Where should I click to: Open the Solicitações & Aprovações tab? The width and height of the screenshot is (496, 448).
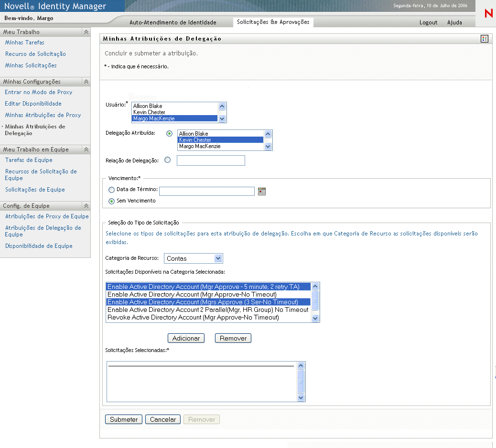pyautogui.click(x=273, y=22)
